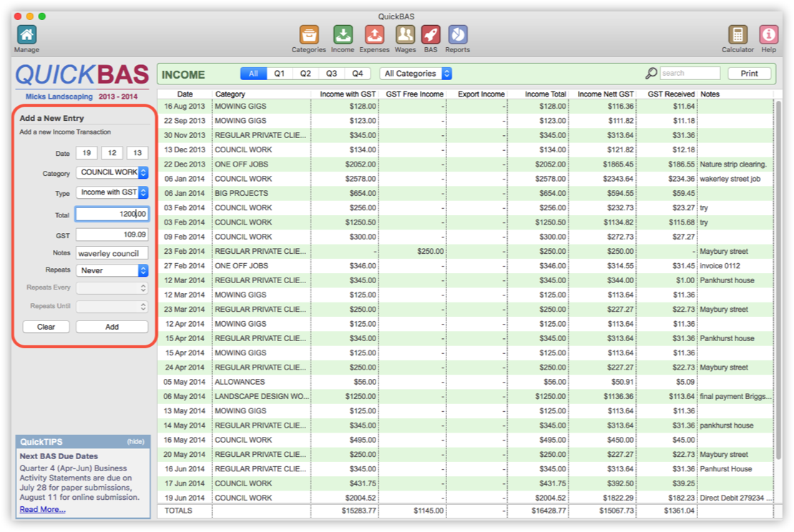794x532 pixels.
Task: Select the Income toolbar icon
Action: pos(343,34)
